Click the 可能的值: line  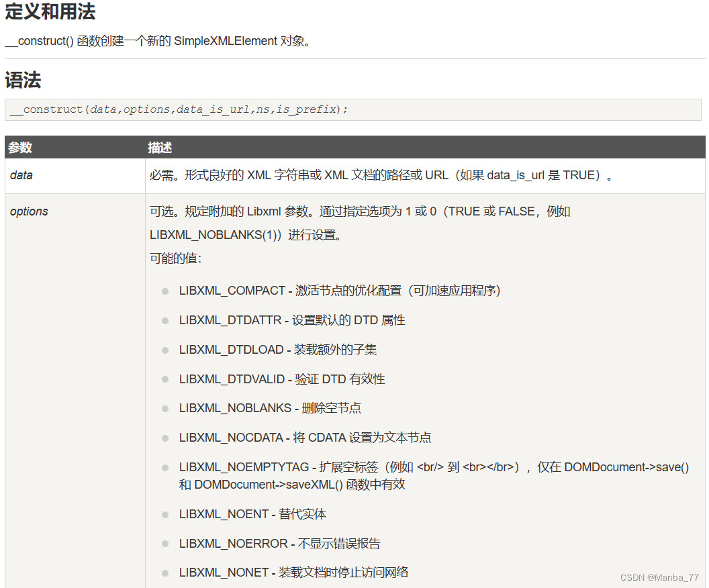[175, 258]
